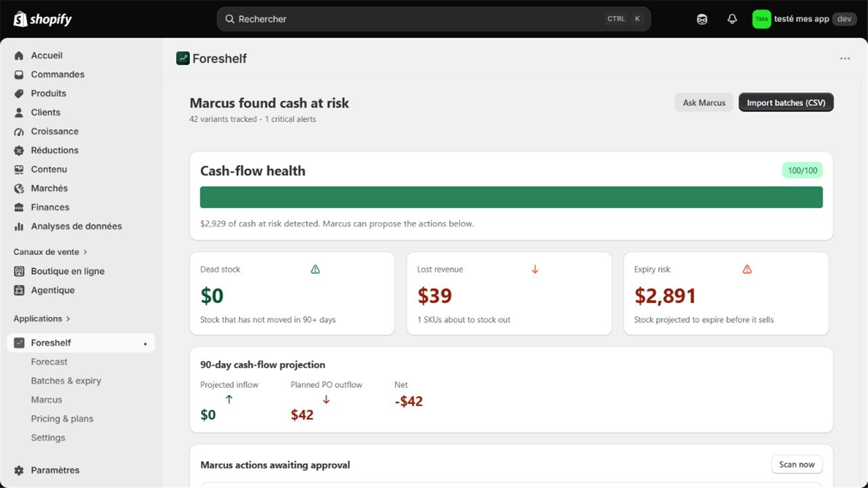Click the "Marcus found cash at risk" heading
The image size is (868, 488).
click(269, 103)
